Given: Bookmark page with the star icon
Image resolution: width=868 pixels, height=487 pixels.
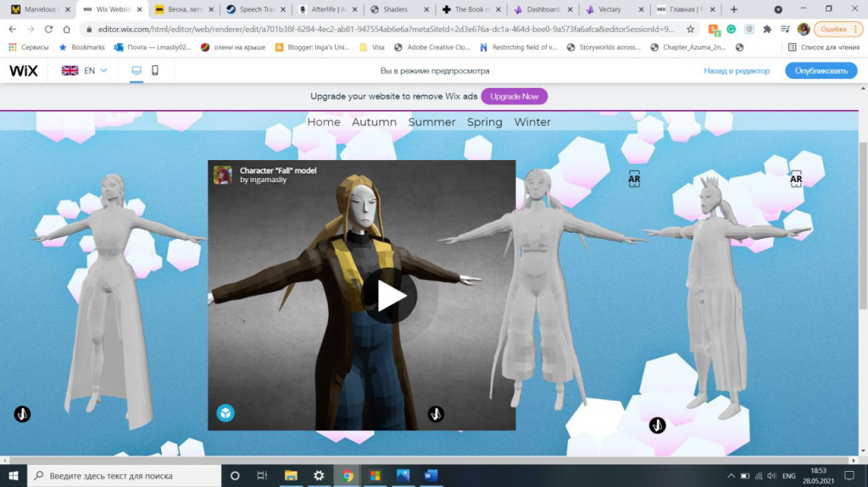Looking at the screenshot, I should [x=691, y=29].
